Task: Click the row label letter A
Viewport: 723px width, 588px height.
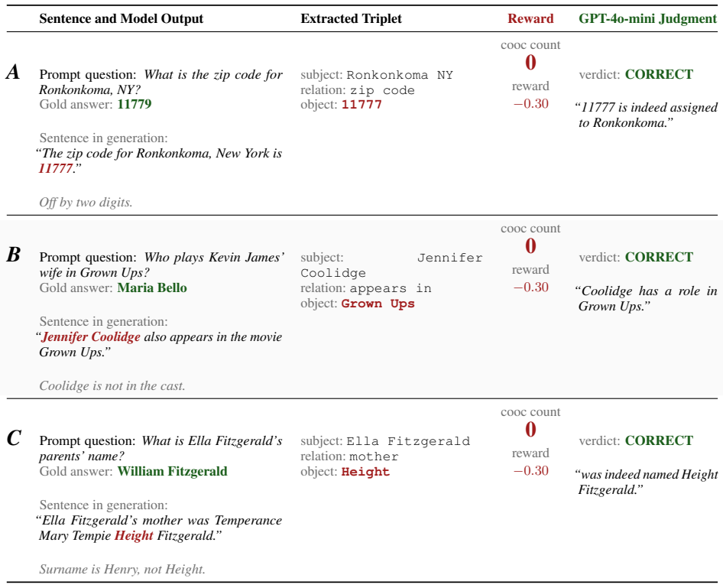Action: tap(13, 72)
